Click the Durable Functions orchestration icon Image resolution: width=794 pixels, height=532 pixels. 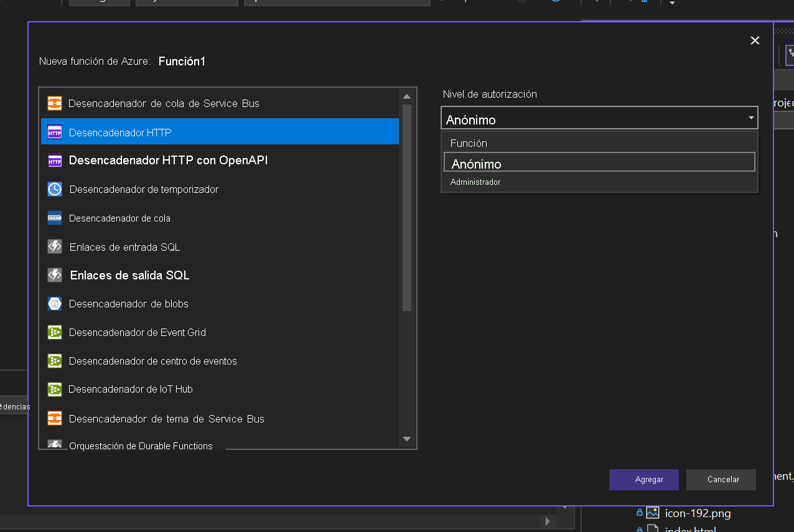click(x=55, y=444)
